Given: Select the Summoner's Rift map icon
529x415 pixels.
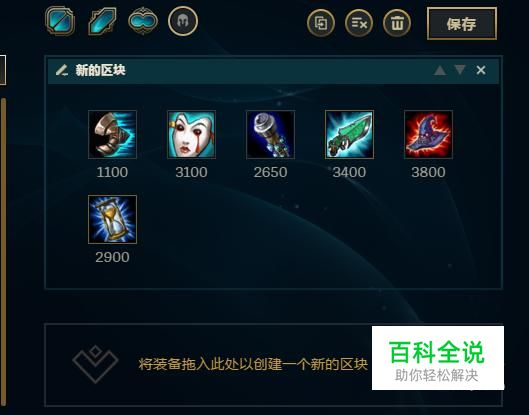Looking at the screenshot, I should click(60, 21).
